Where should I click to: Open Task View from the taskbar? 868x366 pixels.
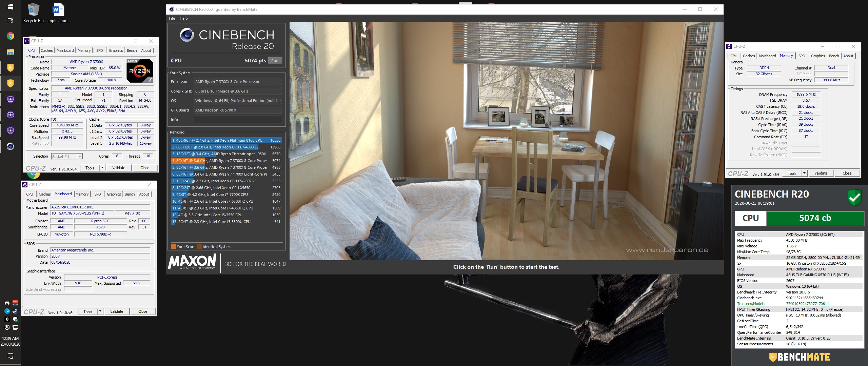tap(10, 20)
